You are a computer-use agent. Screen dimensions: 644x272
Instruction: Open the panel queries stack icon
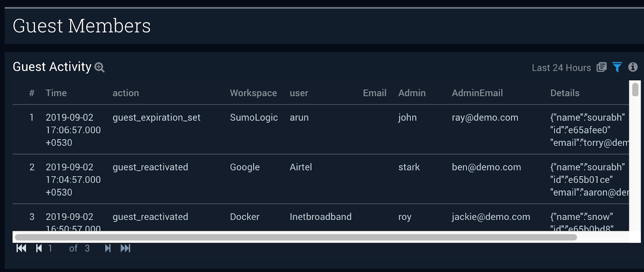[x=601, y=67]
